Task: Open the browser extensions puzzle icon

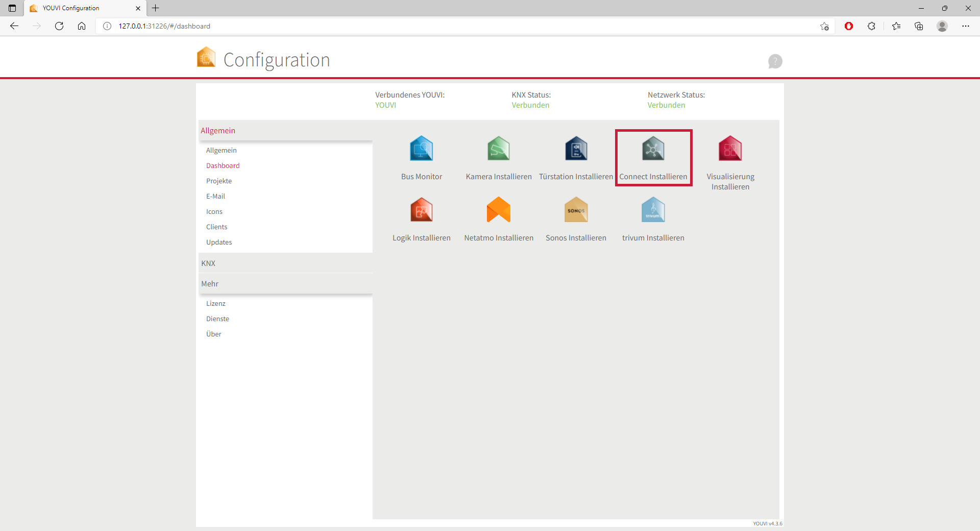Action: (871, 26)
